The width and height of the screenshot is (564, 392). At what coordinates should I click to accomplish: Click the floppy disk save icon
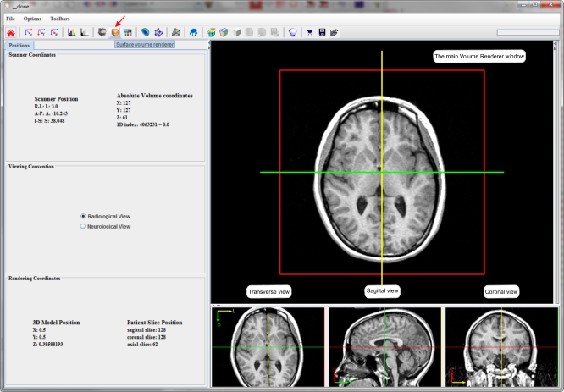click(x=323, y=32)
